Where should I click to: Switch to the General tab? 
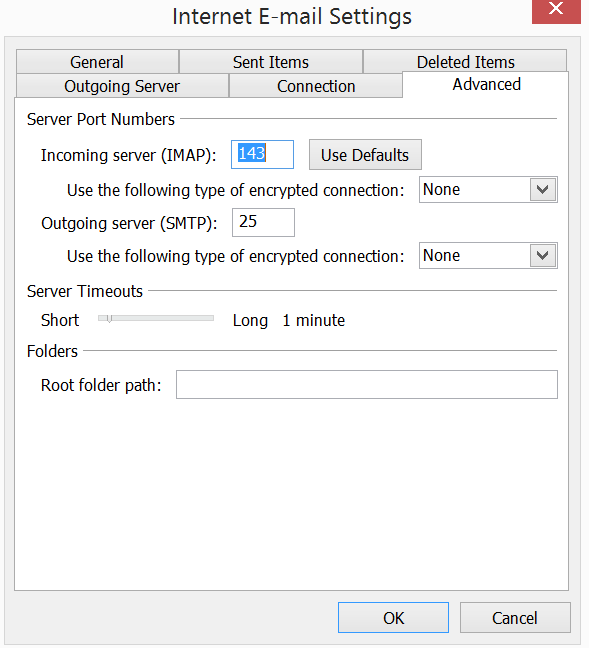click(97, 62)
